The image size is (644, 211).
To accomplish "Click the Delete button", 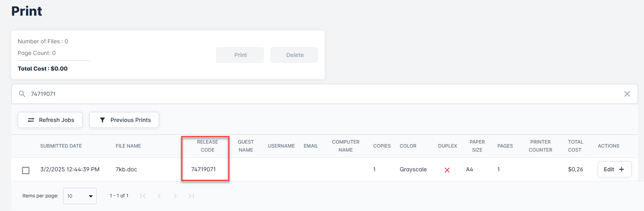I will pyautogui.click(x=294, y=55).
